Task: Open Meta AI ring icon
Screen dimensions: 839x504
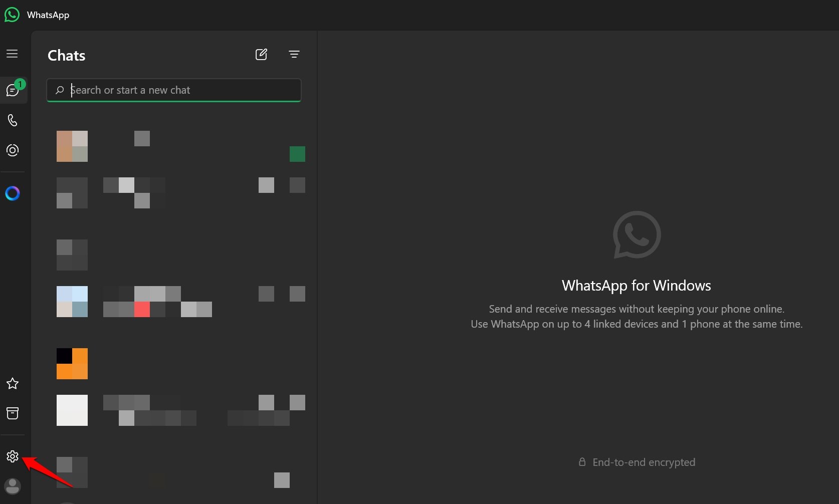Action: click(x=13, y=193)
